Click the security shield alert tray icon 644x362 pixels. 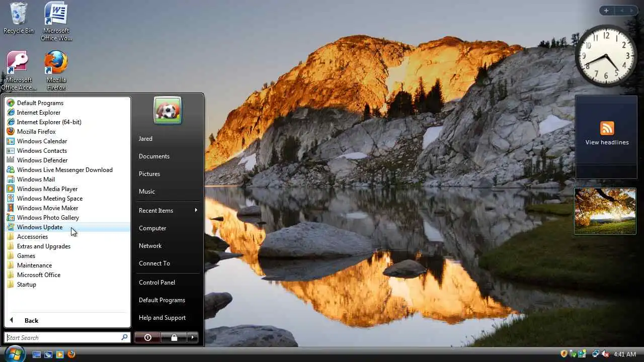[564, 354]
